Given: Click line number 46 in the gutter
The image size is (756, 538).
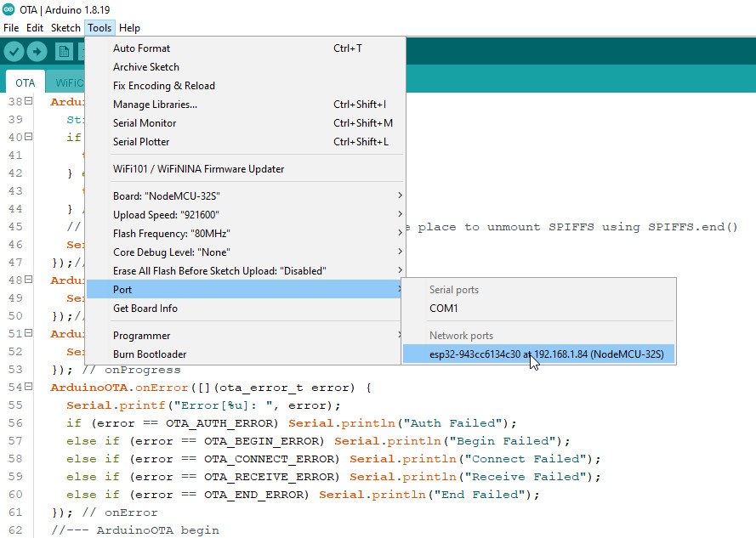Looking at the screenshot, I should [15, 245].
